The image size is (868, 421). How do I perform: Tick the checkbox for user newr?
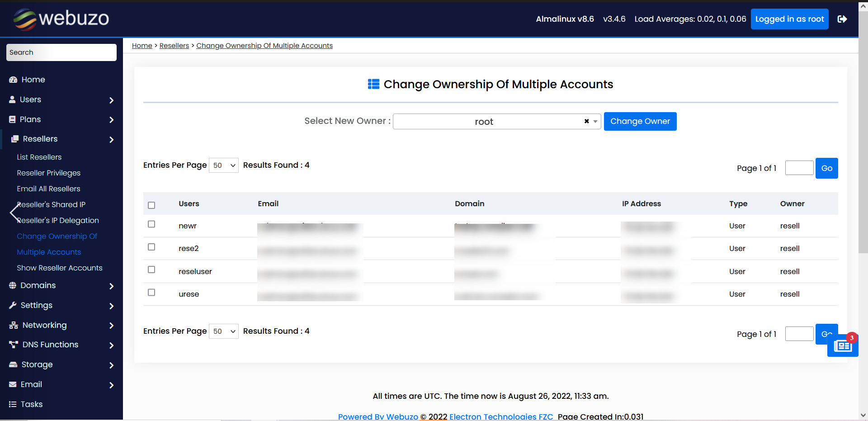pyautogui.click(x=151, y=224)
